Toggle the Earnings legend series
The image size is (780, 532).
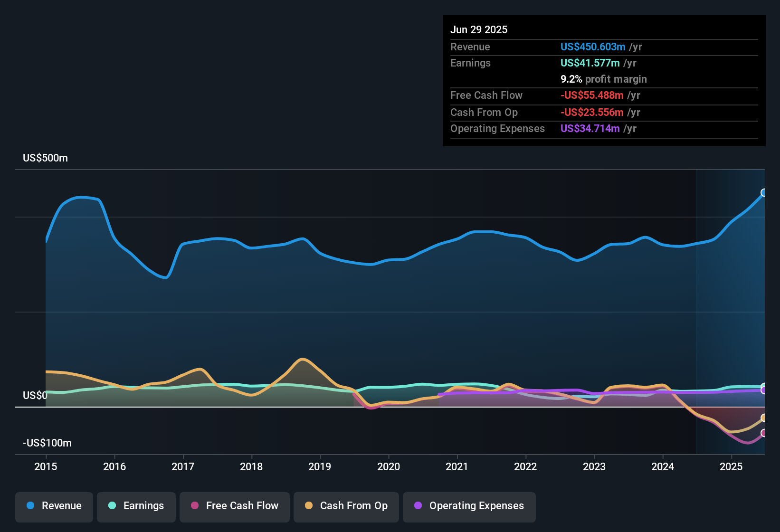pyautogui.click(x=136, y=506)
